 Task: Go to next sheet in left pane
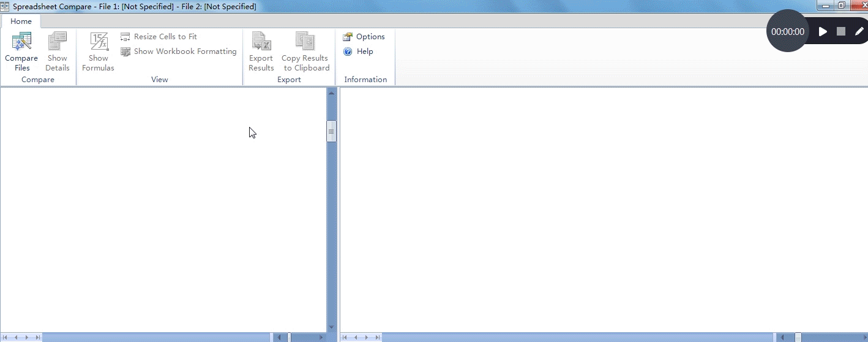[28, 338]
